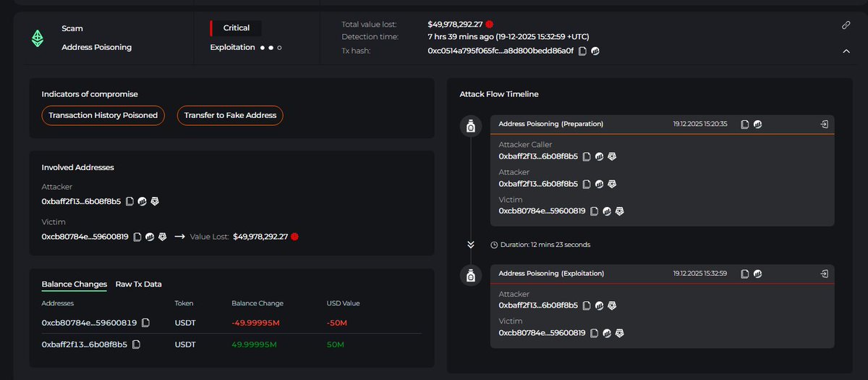Open Exploitation step details via arrow icon

(824, 274)
